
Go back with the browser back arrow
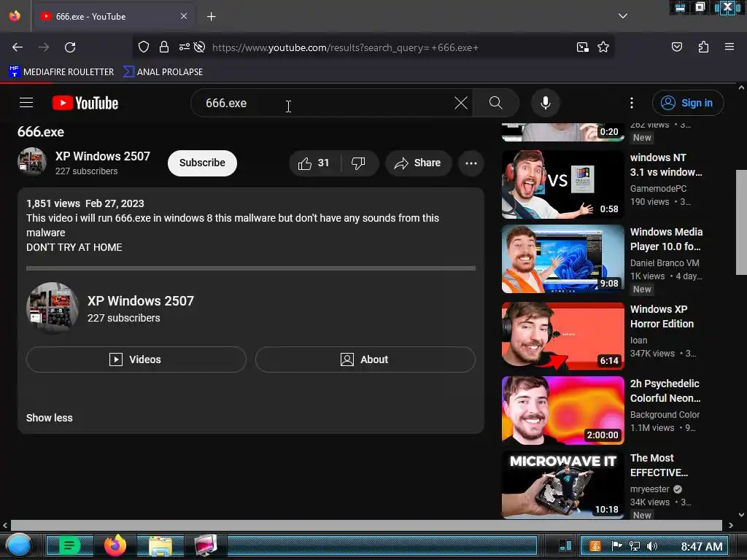pos(18,47)
